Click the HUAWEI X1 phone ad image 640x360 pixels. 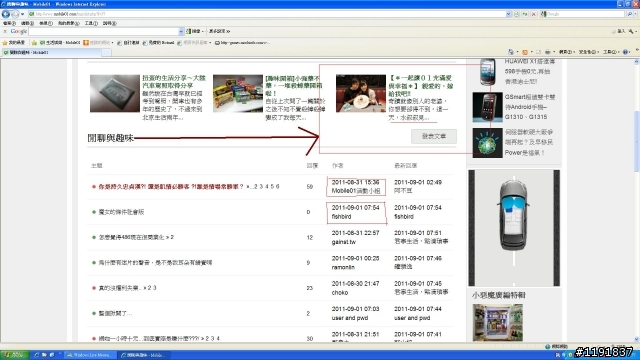point(487,71)
